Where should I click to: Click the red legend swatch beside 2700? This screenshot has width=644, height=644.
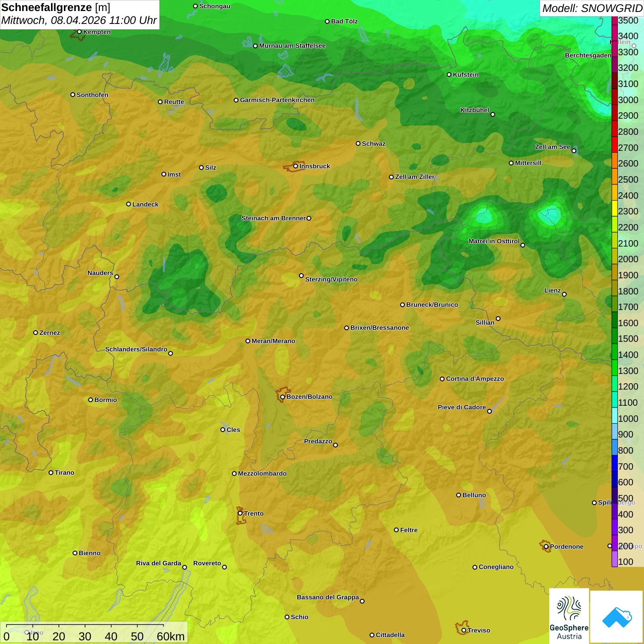coord(615,144)
